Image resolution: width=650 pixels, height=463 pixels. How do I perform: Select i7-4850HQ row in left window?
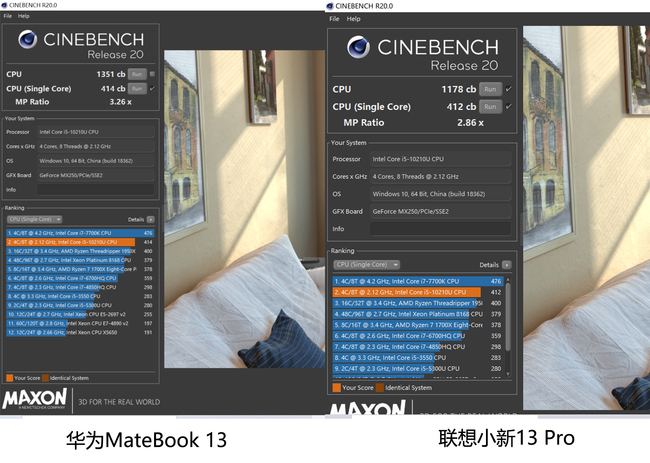80,287
